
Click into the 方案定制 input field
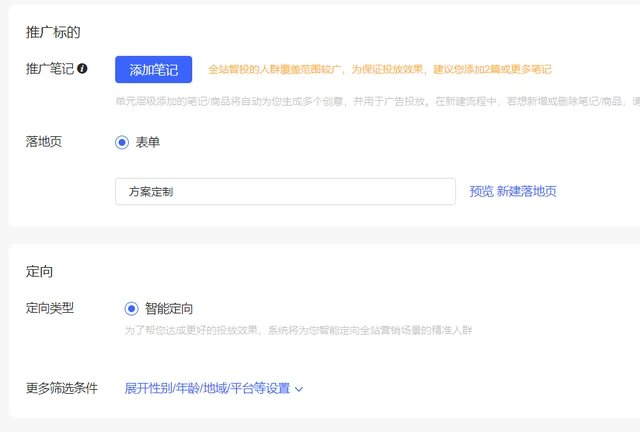click(x=285, y=191)
